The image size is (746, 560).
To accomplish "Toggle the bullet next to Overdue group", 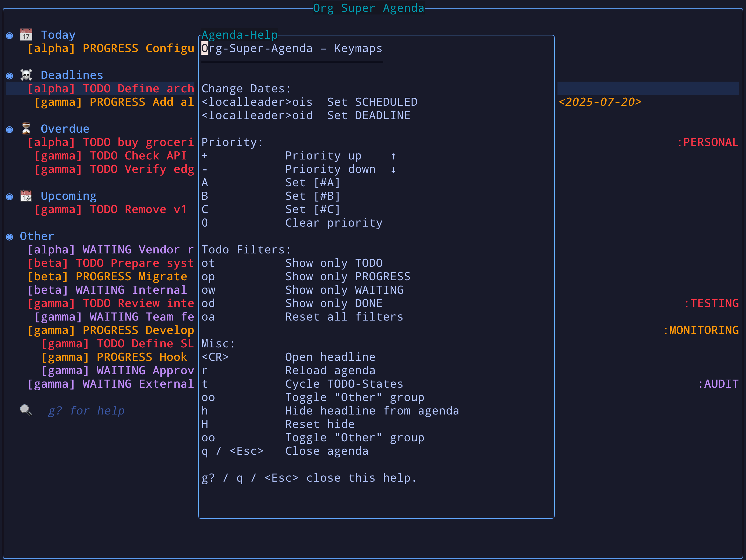I will (x=9, y=129).
